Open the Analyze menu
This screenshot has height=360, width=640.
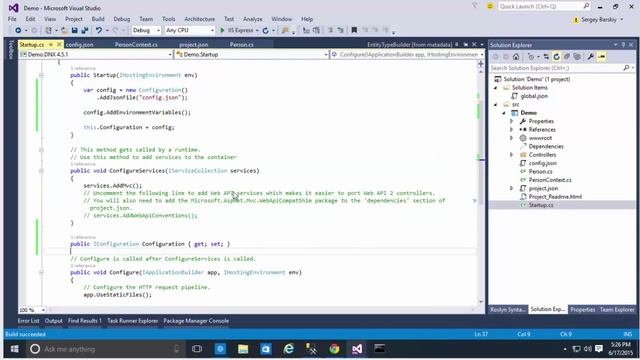coord(253,19)
